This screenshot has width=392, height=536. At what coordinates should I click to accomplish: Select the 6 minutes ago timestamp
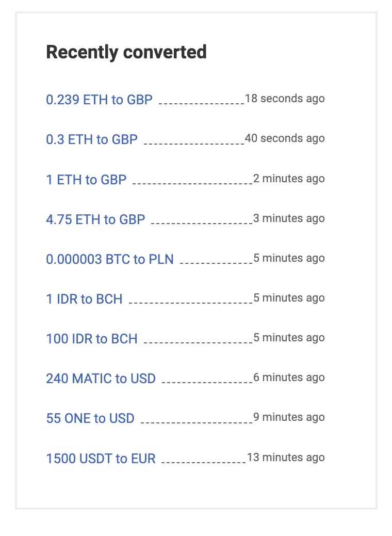click(289, 377)
